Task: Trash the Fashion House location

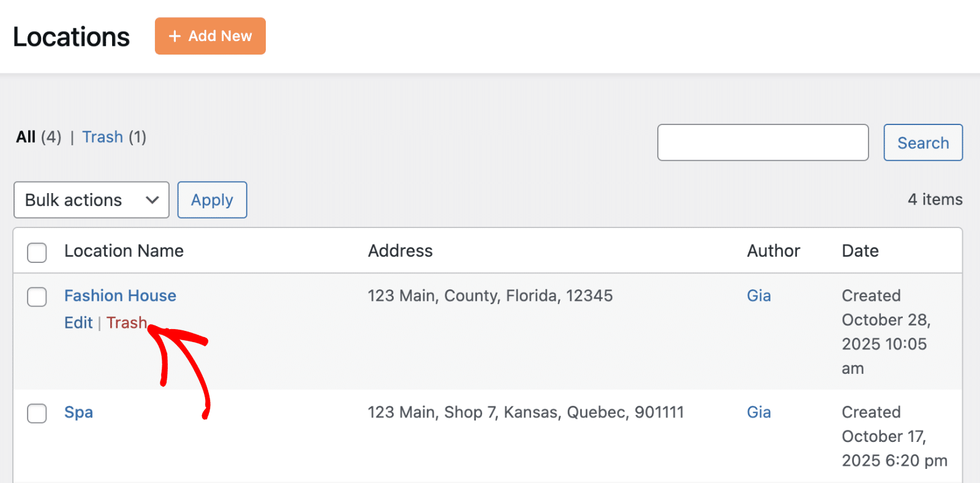Action: 126,323
